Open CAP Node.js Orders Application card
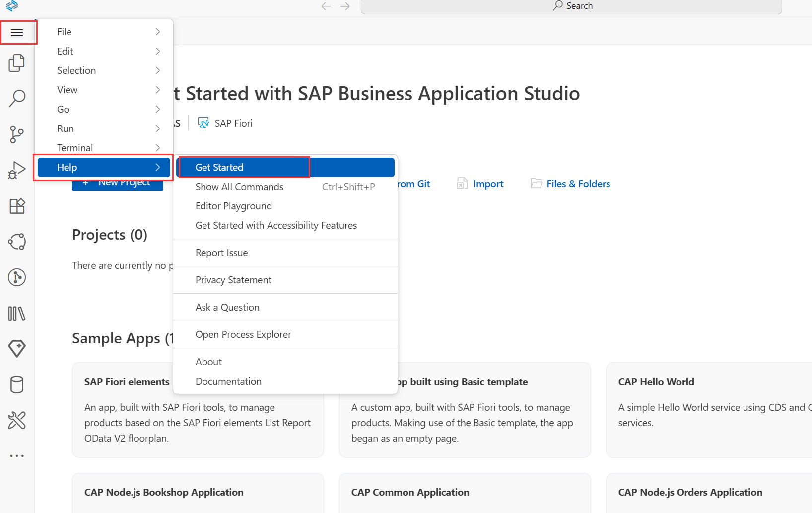The height and width of the screenshot is (513, 812). [709, 493]
